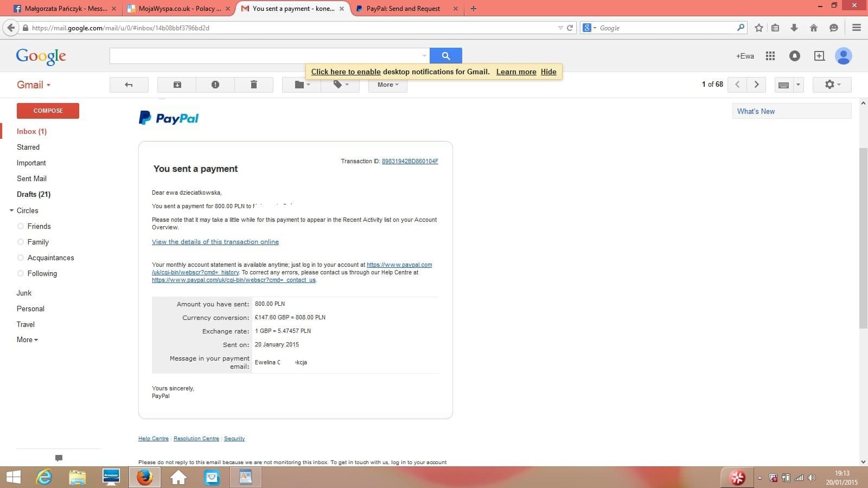Viewport: 868px width, 488px height.
Task: Collapse the Circles section
Action: pos(11,210)
